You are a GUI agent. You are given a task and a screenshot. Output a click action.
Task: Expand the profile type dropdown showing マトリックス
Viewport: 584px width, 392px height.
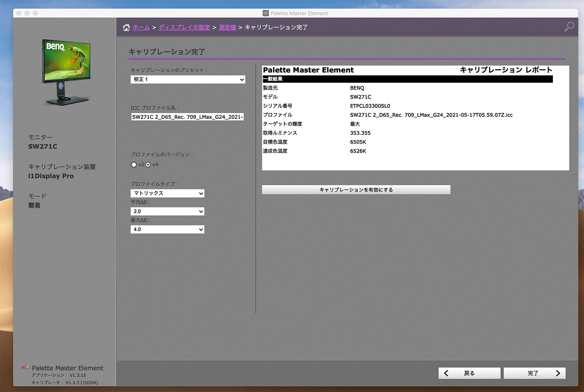[167, 193]
